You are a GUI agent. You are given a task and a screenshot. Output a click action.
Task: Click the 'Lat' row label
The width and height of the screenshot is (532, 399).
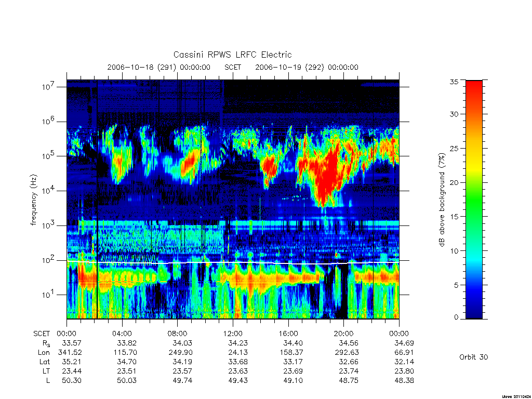(44, 362)
